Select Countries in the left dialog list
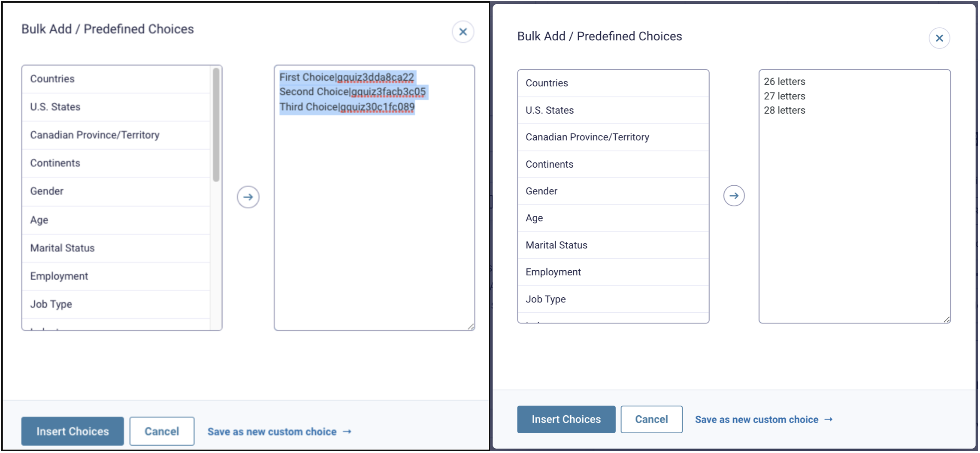 click(x=52, y=79)
